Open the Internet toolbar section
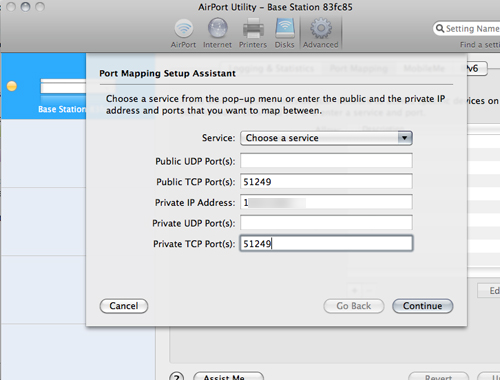 (x=217, y=33)
